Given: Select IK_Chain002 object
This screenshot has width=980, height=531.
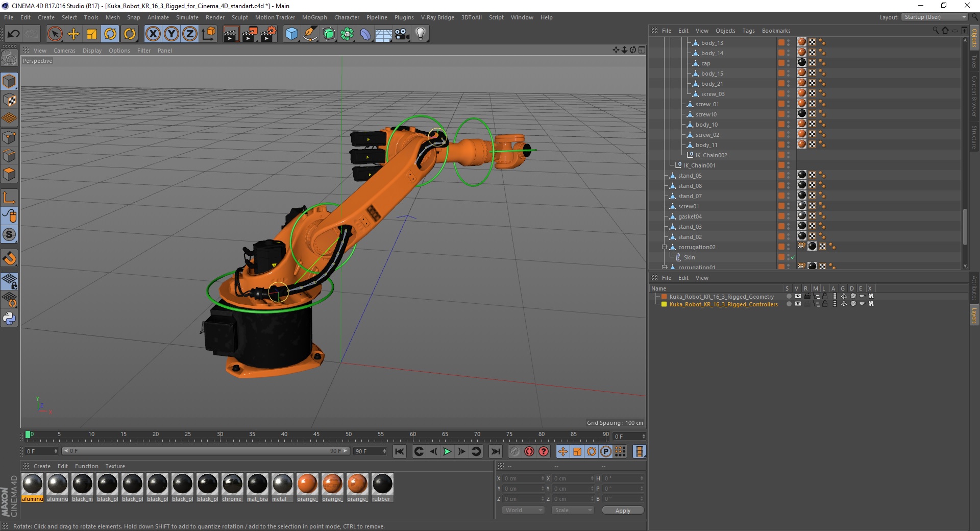Looking at the screenshot, I should [711, 155].
